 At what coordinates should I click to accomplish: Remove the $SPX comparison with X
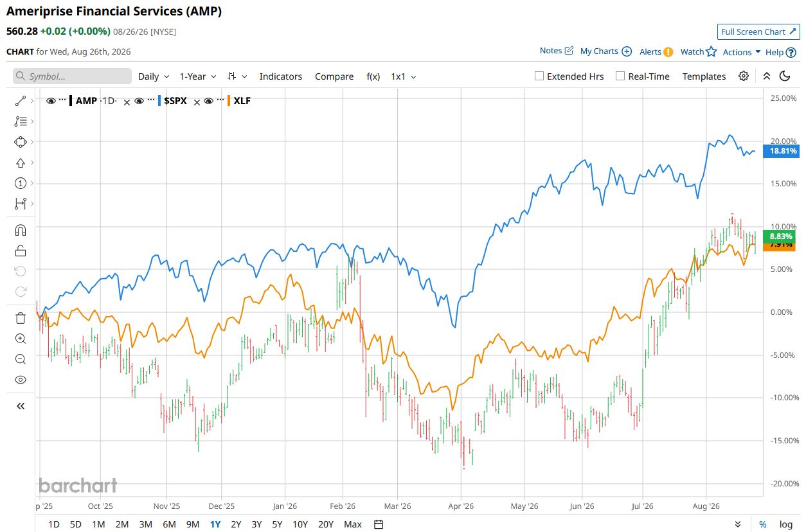tap(197, 102)
